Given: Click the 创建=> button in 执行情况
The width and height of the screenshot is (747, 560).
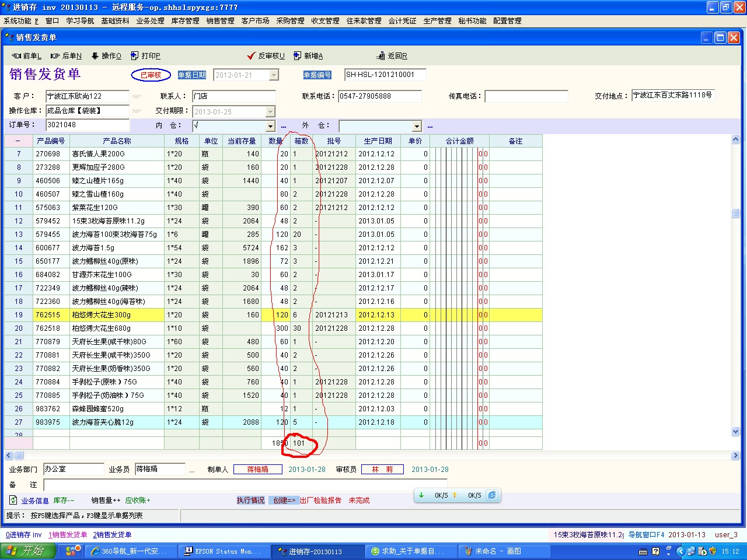Looking at the screenshot, I should 284,500.
